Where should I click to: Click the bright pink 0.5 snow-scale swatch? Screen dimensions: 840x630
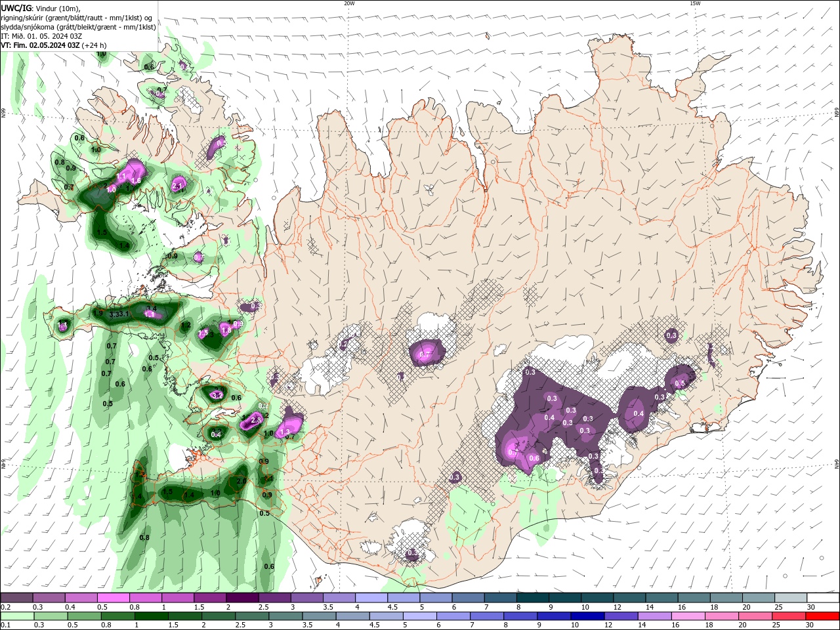[113, 598]
